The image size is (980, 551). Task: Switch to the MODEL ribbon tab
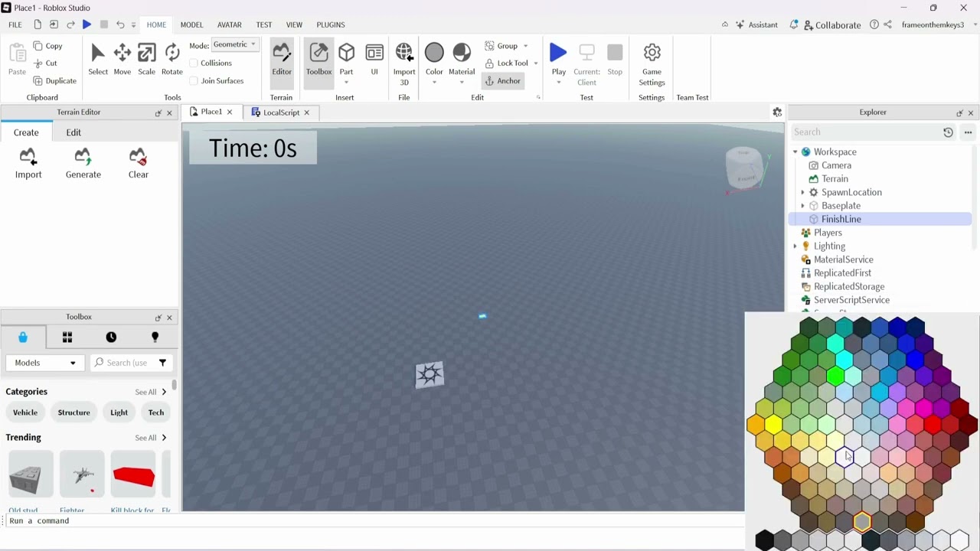click(191, 24)
